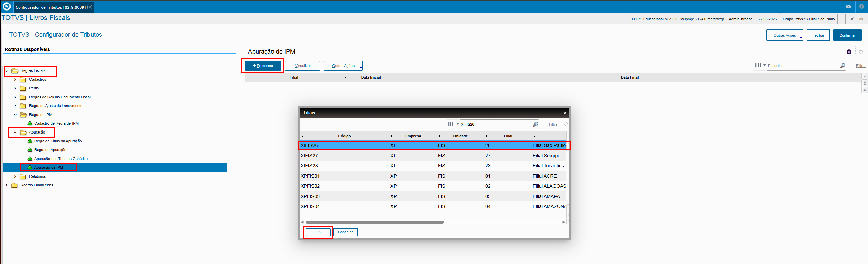Click the right scroll arrow in the Filiais dialog
Screen dimensions: 868x264
(x=563, y=222)
